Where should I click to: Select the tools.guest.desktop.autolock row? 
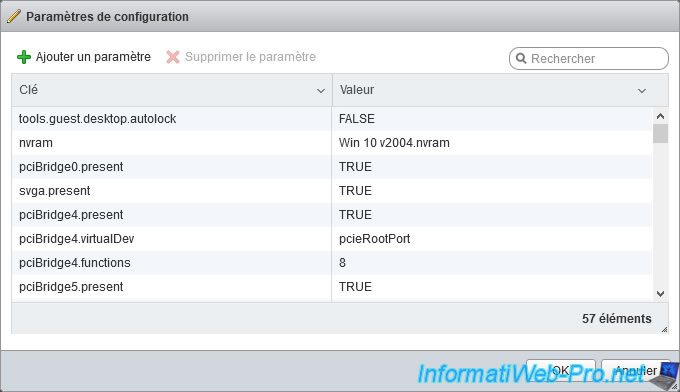pos(332,119)
